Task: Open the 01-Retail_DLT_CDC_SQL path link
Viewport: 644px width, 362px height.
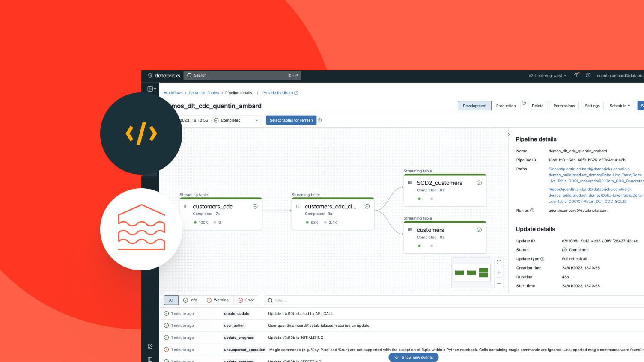Action: point(596,195)
